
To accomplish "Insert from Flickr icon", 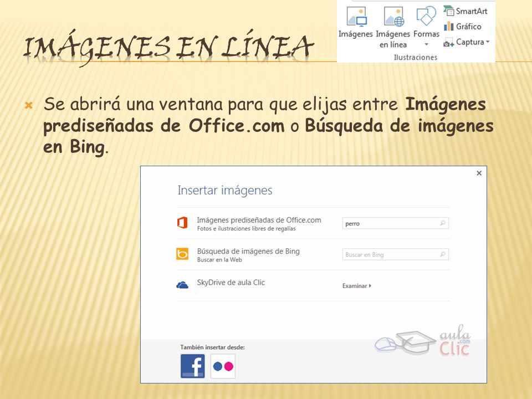I will pos(223,366).
